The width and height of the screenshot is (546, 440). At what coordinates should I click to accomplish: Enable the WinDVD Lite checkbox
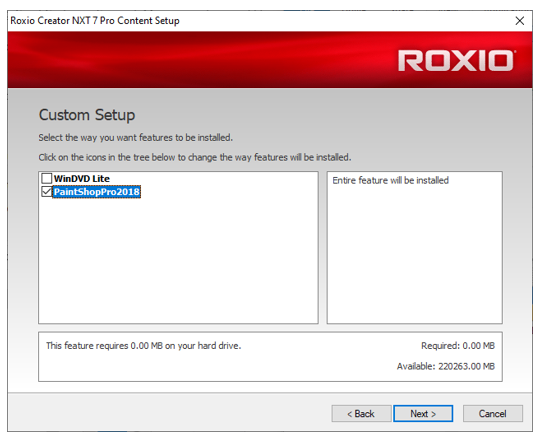coord(47,179)
